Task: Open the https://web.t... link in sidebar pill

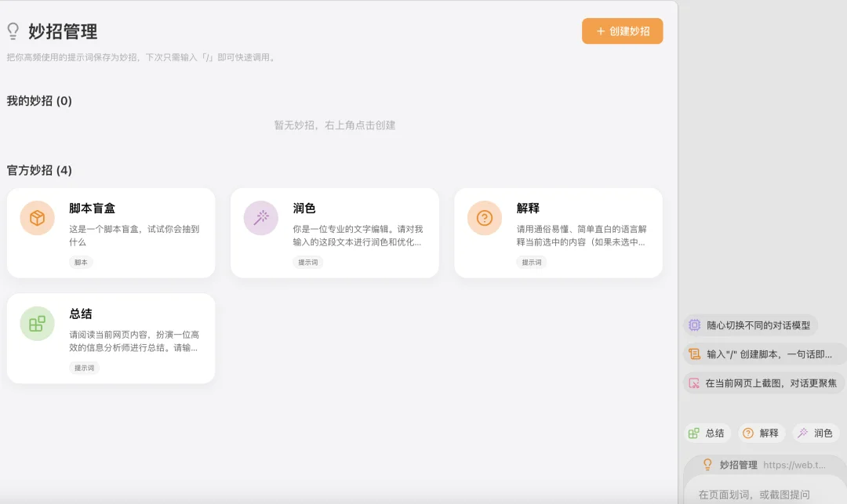Action: point(795,464)
